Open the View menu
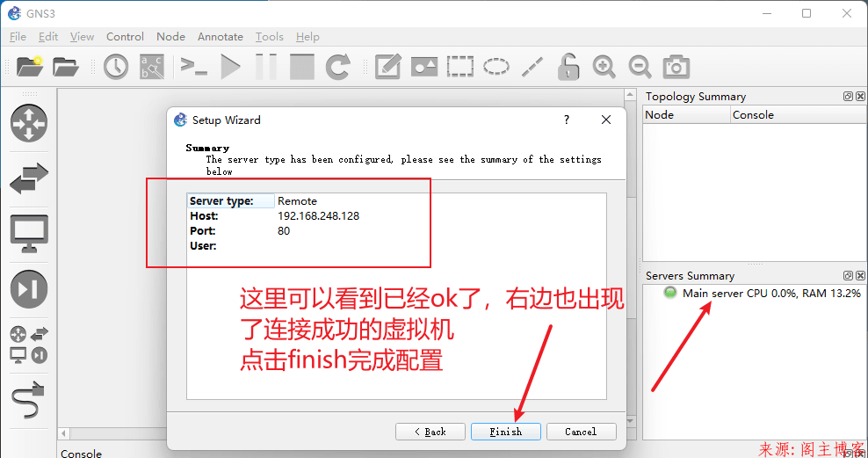The image size is (868, 458). coord(82,37)
